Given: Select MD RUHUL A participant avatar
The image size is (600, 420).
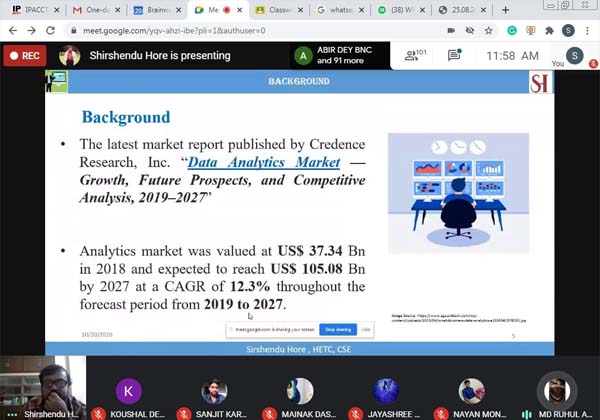Looking at the screenshot, I should pos(557,391).
